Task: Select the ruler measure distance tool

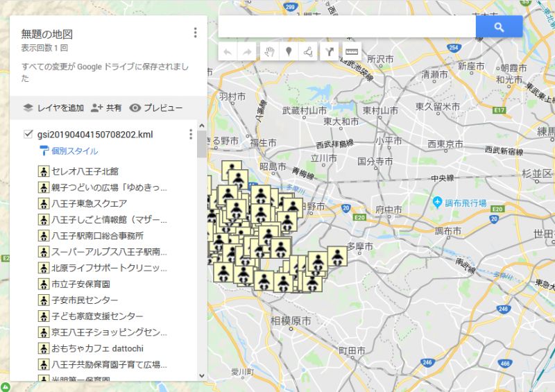Action: (351, 51)
